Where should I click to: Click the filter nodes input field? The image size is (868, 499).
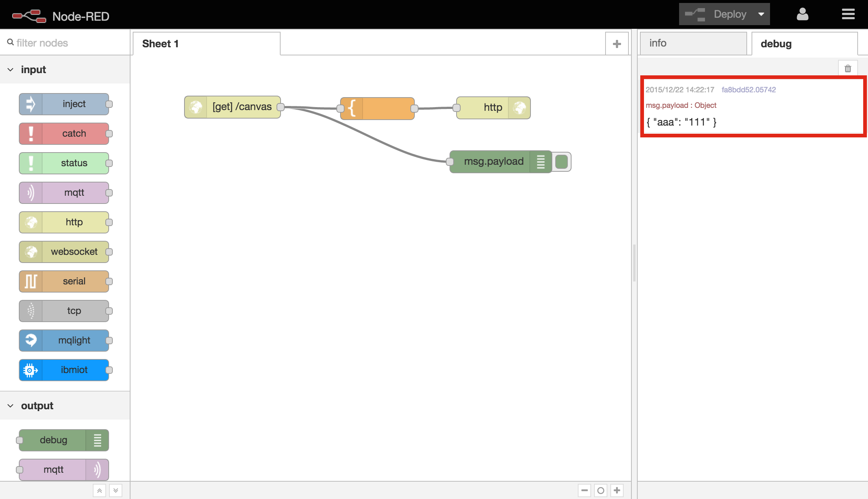65,42
